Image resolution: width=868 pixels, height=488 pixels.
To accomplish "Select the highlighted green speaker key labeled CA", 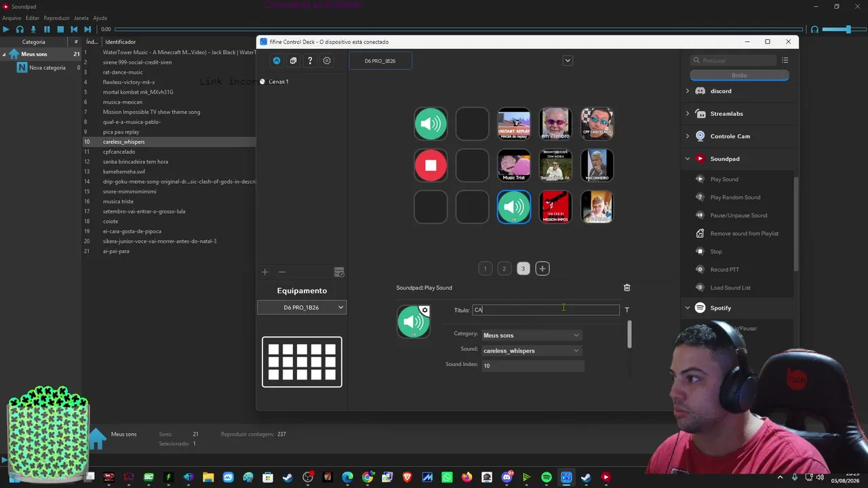I will 514,207.
